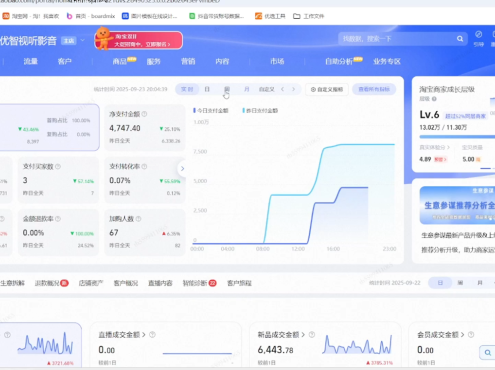The image size is (495, 370).
Task: Open help icon next to 直播成交金额
Action: click(152, 334)
